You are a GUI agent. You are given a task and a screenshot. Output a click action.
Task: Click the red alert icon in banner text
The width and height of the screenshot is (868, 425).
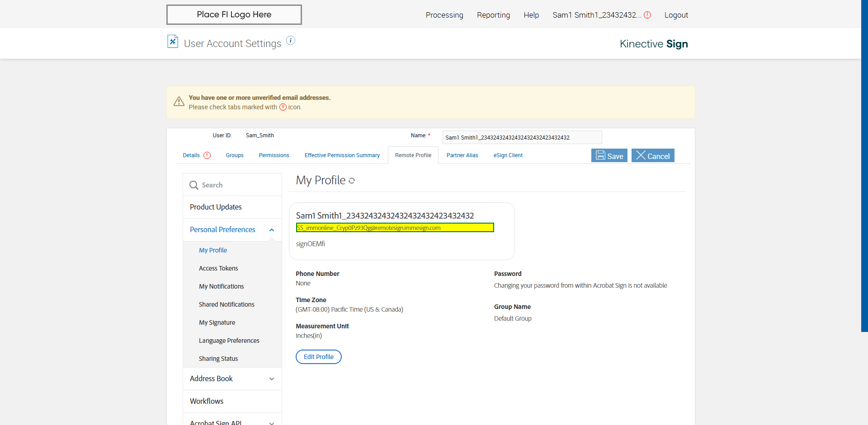coord(283,107)
